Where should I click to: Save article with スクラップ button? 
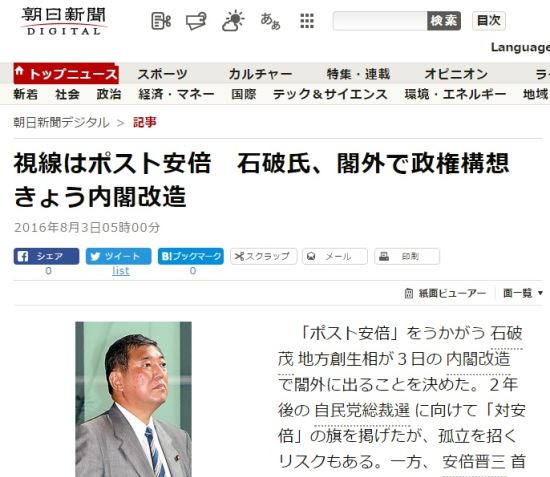(263, 256)
